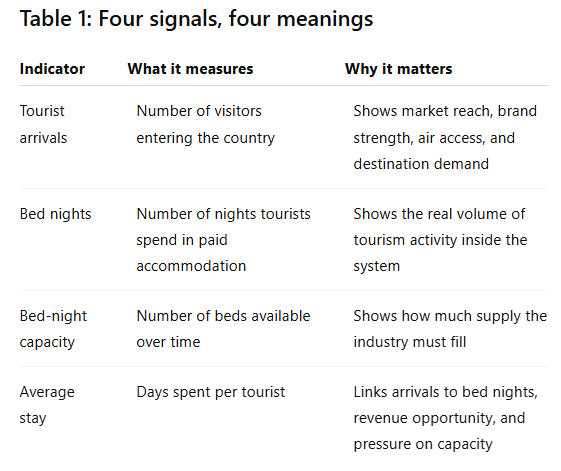561x471 pixels.
Task: Click 'Days spent per tourist' cell
Action: point(211,392)
